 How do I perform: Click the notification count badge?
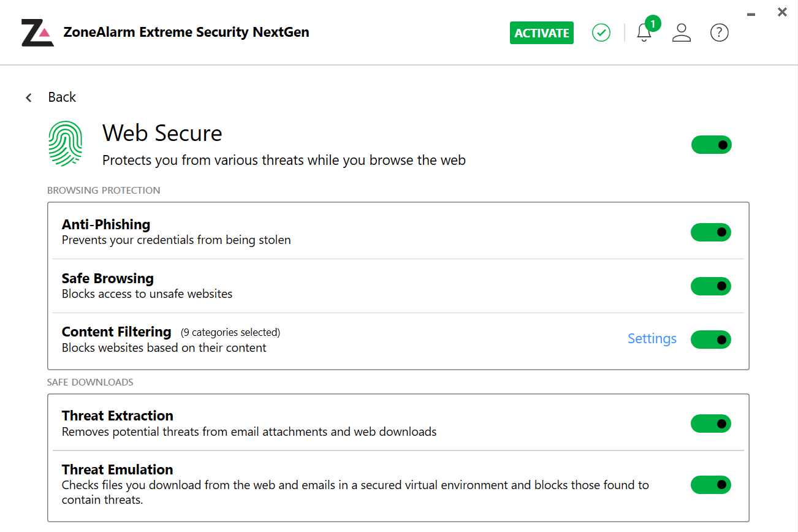(653, 24)
